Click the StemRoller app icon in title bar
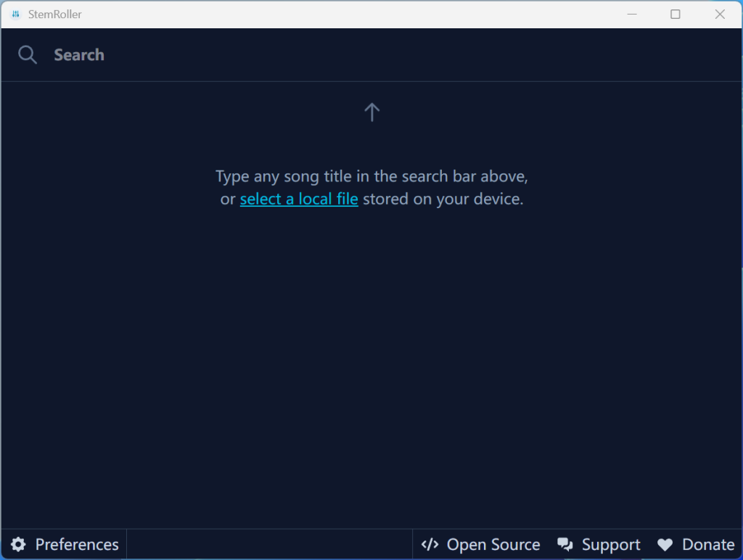743x560 pixels. tap(16, 15)
